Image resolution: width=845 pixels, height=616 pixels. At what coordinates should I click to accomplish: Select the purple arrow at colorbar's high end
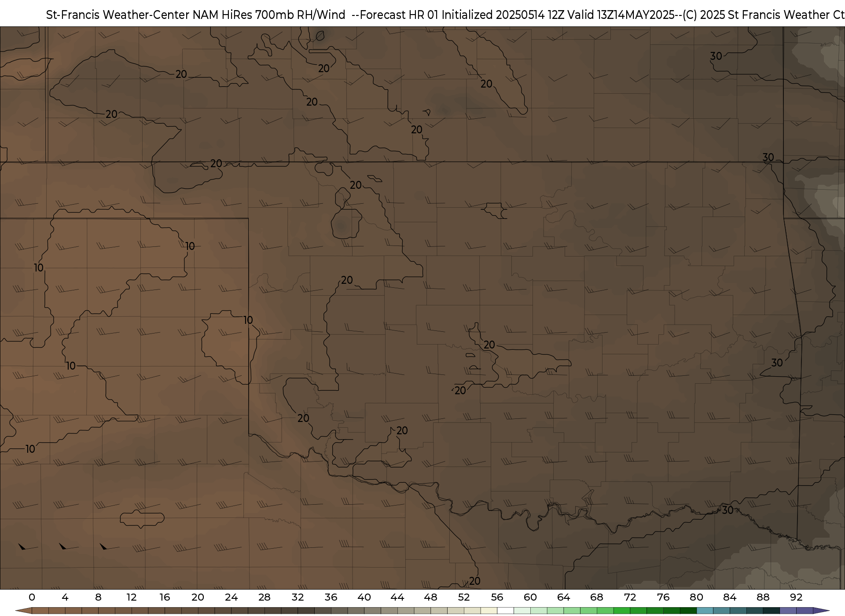click(x=821, y=611)
